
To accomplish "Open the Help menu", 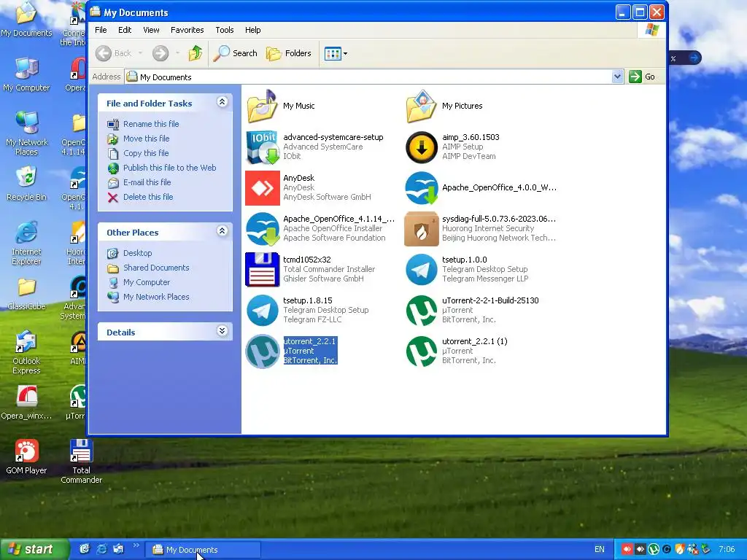I will coord(253,30).
